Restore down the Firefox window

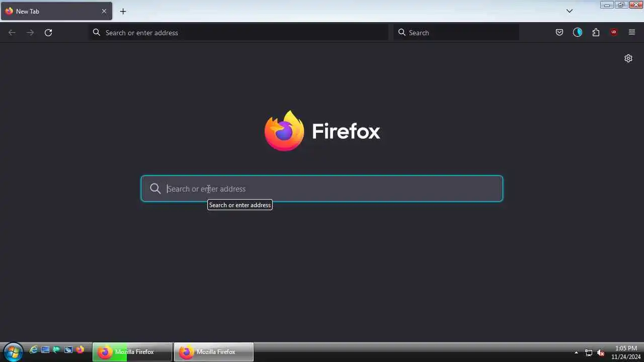pos(621,5)
